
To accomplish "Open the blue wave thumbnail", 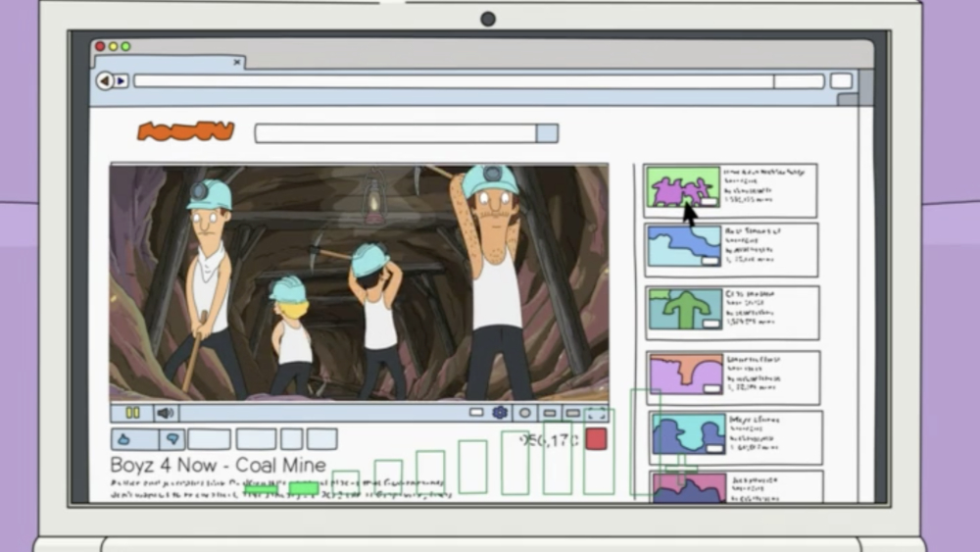I will pos(684,246).
